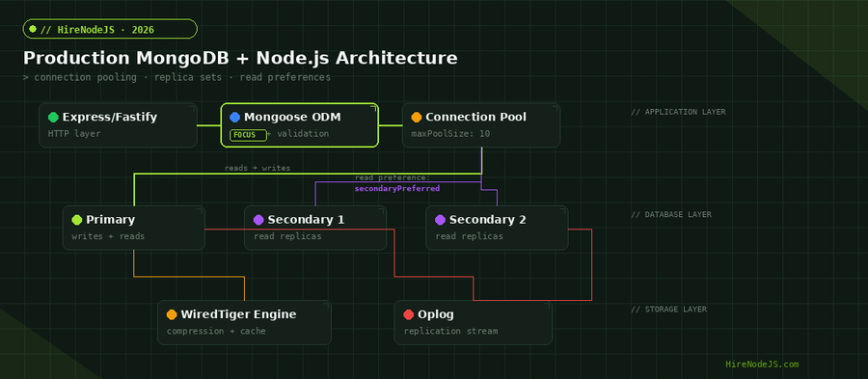This screenshot has width=868, height=379.
Task: Click the '// HireNodeJS · 2026' badge text
Action: 96,30
